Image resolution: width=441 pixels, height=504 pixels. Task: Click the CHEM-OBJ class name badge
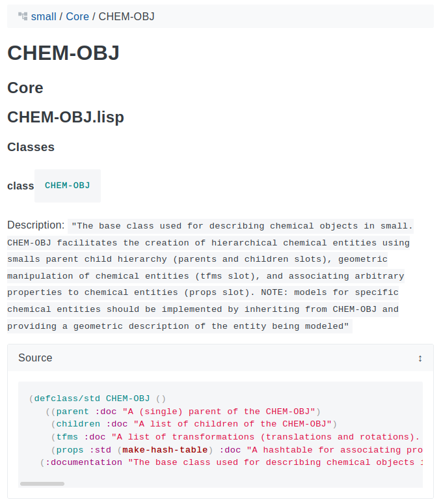click(68, 186)
